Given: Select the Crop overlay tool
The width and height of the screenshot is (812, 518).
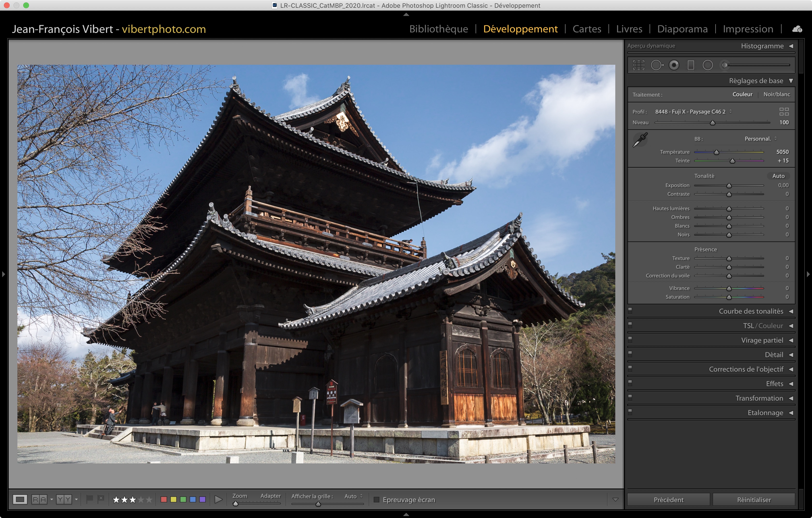Looking at the screenshot, I should (638, 65).
